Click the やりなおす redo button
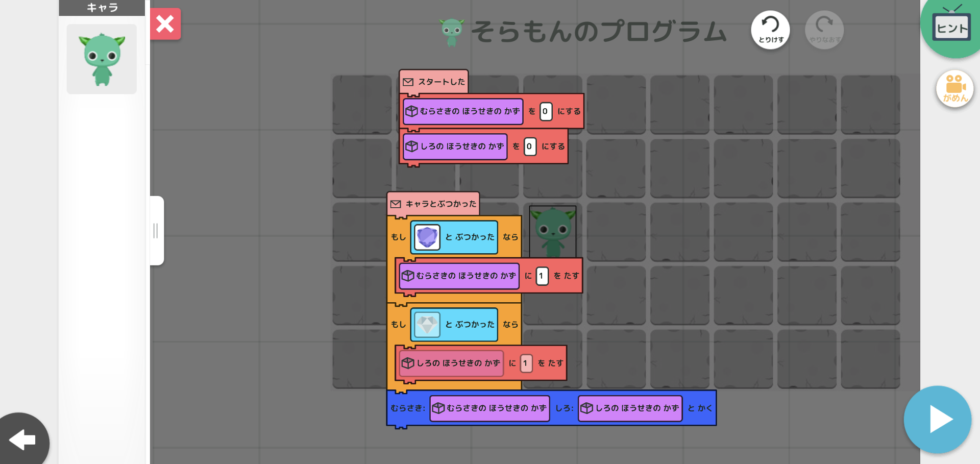The image size is (980, 464). click(x=824, y=30)
